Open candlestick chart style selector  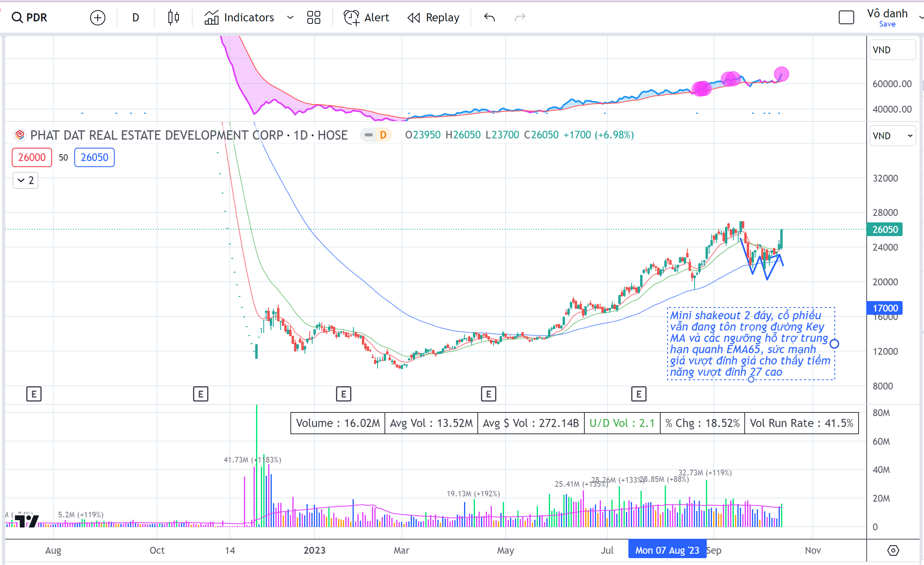coord(174,17)
